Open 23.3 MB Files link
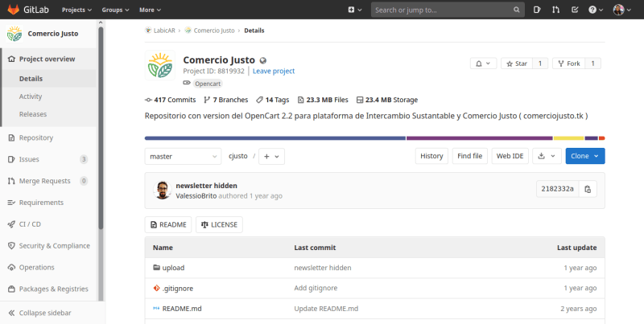The width and height of the screenshot is (644, 324). (x=323, y=100)
